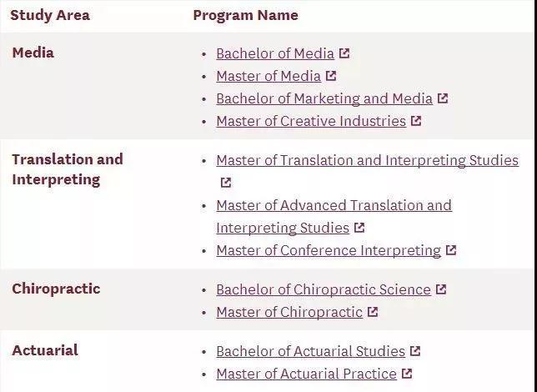Viewport: 537px width, 392px height.
Task: Open Master of Translation and Interpreting Studies link
Action: tap(368, 161)
